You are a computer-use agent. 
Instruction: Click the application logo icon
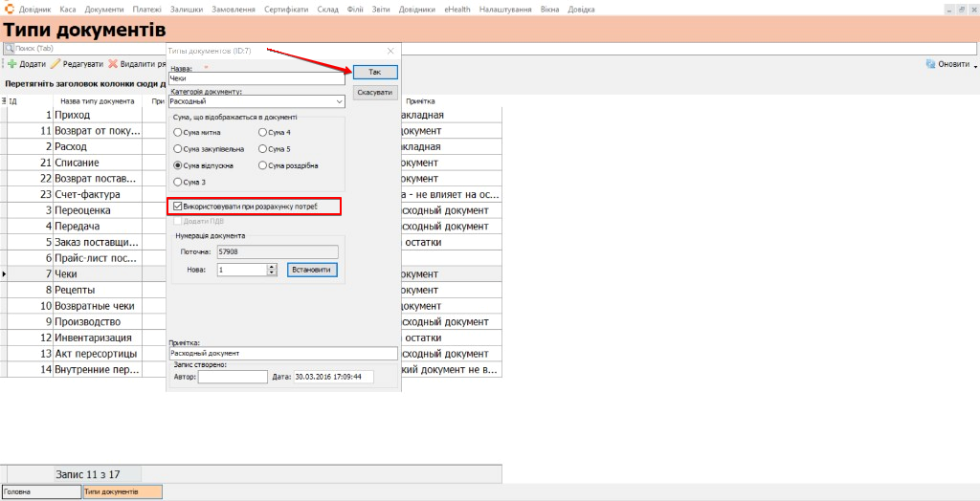coord(9,10)
